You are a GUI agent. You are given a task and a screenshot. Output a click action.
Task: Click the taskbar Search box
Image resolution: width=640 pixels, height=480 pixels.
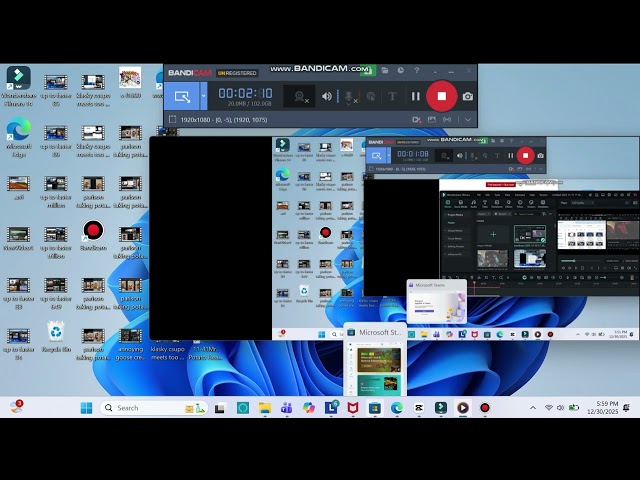[154, 408]
